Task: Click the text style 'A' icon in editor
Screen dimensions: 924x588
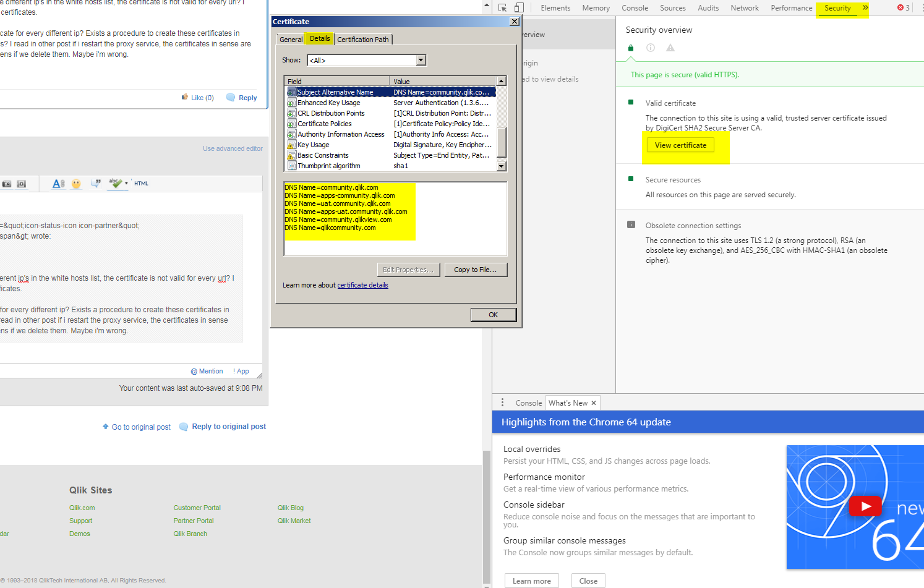Action: pos(58,184)
